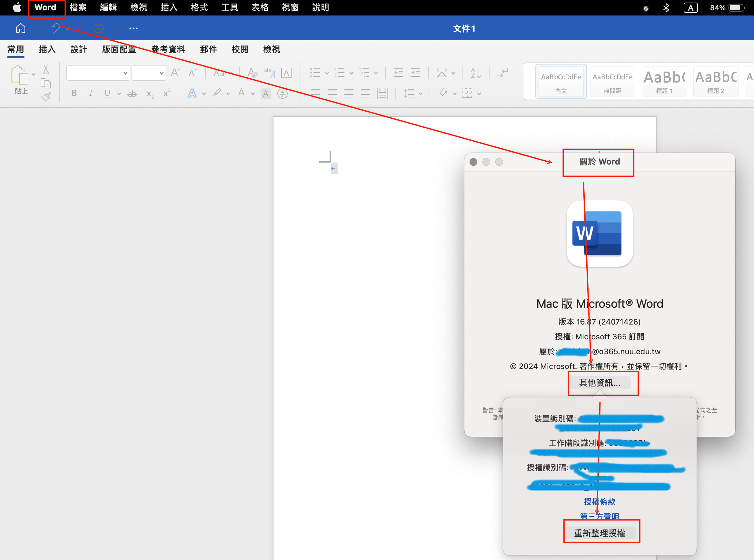Image resolution: width=754 pixels, height=560 pixels.
Task: Click the enclosed characters icon
Action: coord(282,94)
